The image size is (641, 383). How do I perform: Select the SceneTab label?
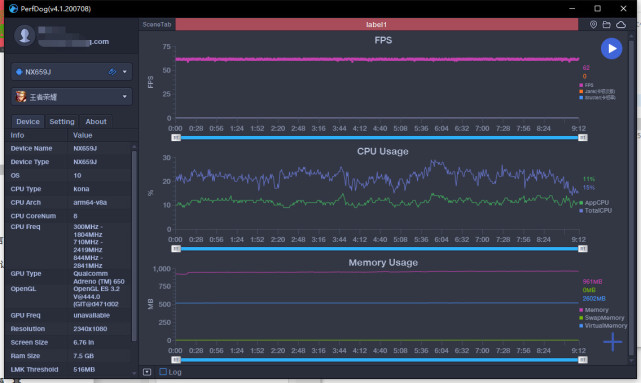tap(157, 25)
